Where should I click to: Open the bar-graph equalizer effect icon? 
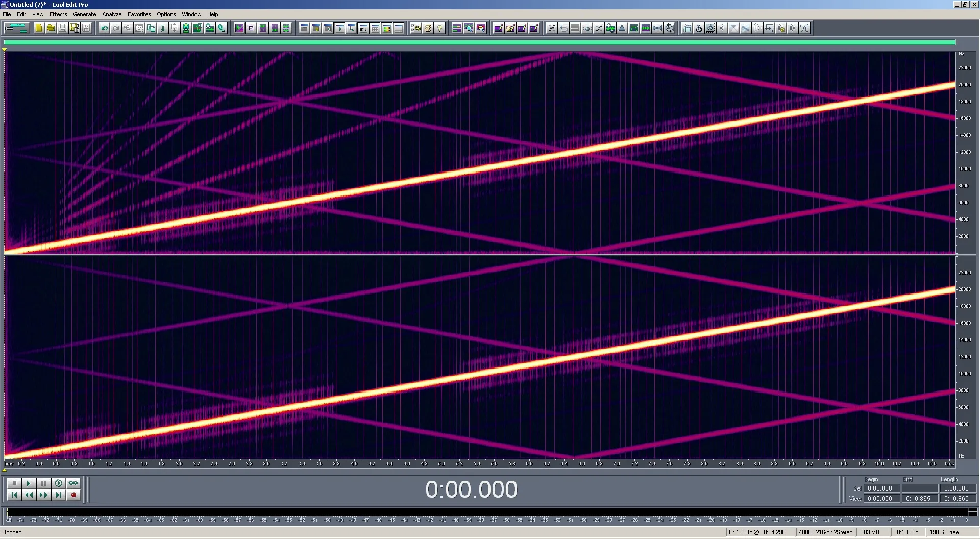pos(687,28)
